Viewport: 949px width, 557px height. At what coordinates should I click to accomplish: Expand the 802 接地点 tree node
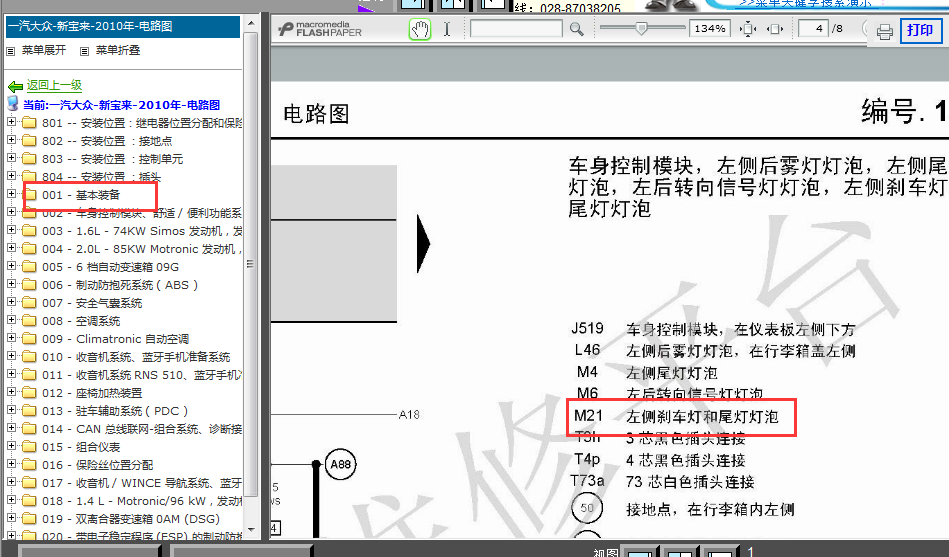coord(11,140)
